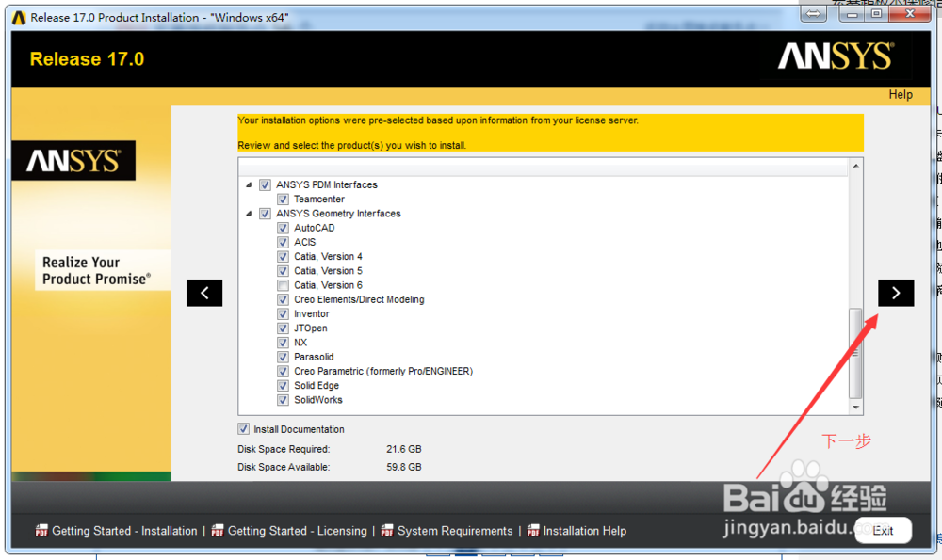Click PDF icon beside Getting Started - Installation
Viewport: 942px width, 560px height.
click(41, 531)
